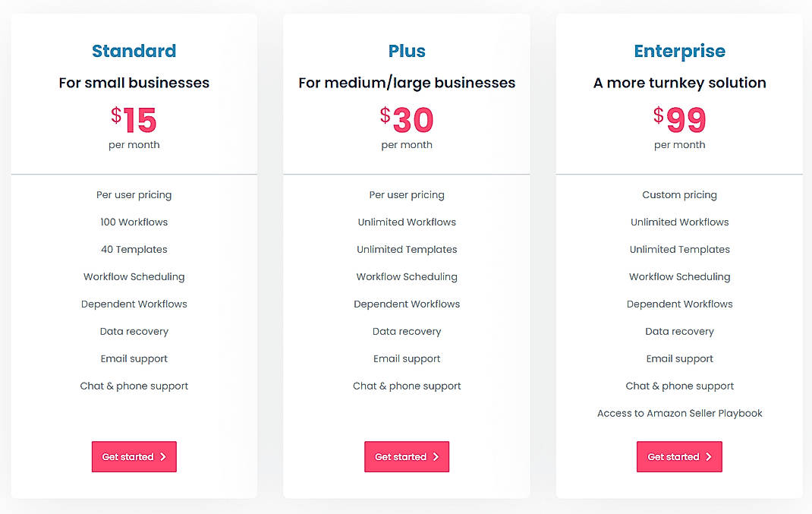Click the Get started button under Standard
812x514 pixels.
point(134,457)
